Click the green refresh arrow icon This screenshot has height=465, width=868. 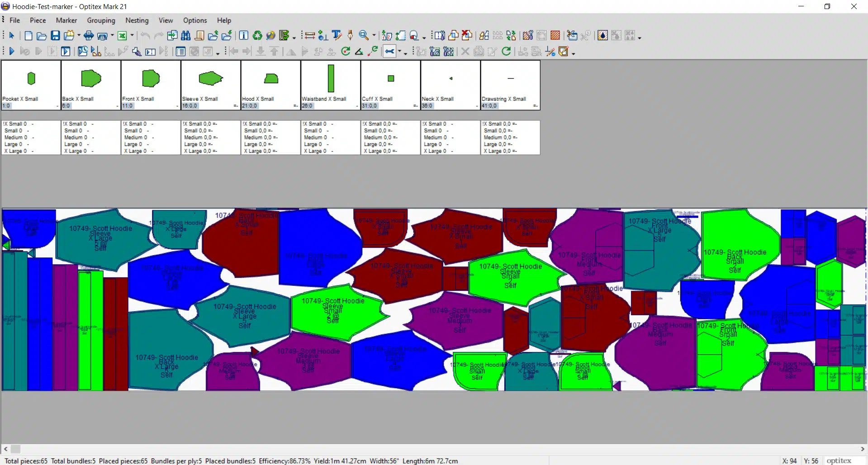coord(507,52)
